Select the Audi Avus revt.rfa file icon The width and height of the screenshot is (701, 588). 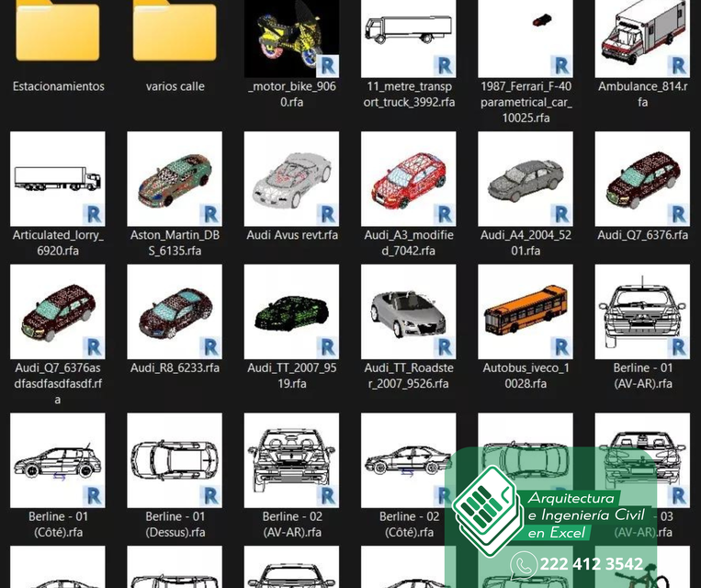(291, 179)
